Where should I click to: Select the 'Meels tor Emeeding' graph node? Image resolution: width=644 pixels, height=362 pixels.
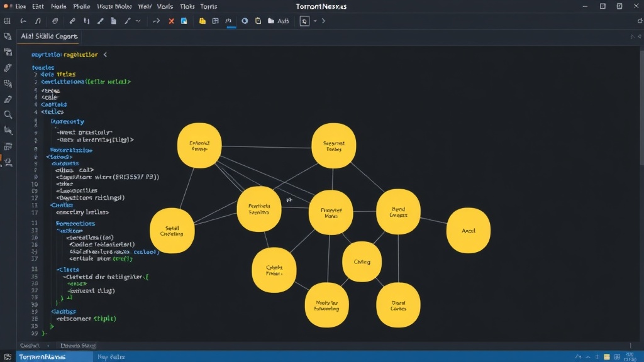click(x=326, y=305)
